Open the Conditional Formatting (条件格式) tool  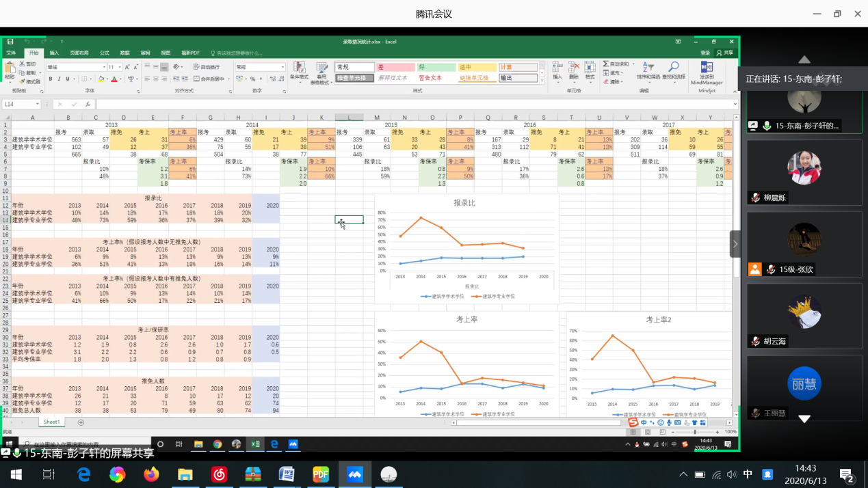299,71
